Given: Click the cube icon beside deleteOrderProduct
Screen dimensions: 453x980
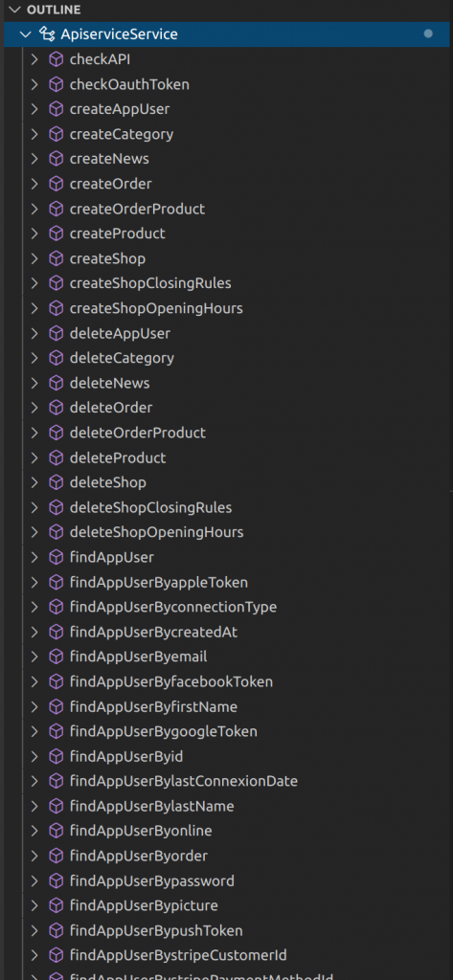Looking at the screenshot, I should pos(57,433).
